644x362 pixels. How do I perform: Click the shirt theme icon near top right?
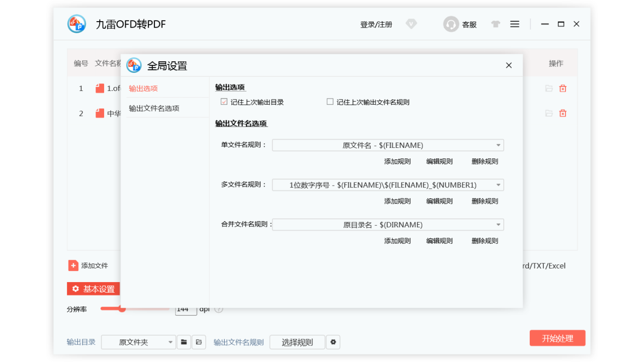coord(495,24)
